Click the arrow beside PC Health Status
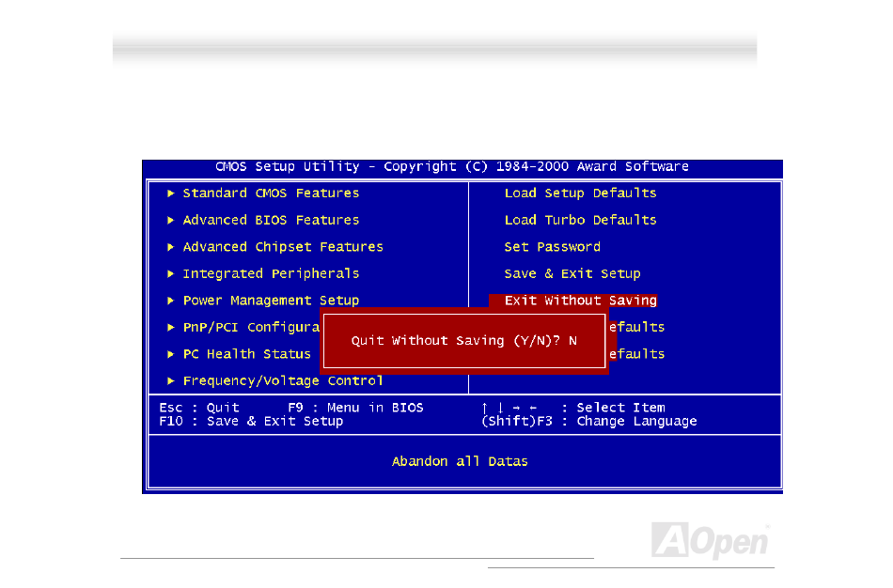 coord(170,354)
